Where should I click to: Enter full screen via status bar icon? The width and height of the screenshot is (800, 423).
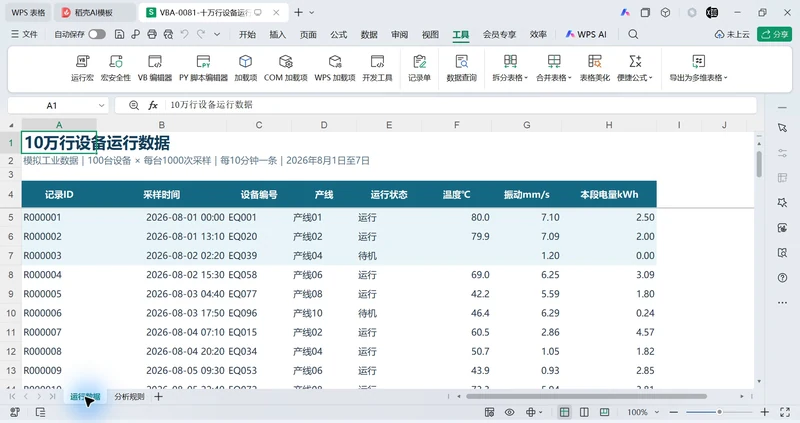pos(785,412)
